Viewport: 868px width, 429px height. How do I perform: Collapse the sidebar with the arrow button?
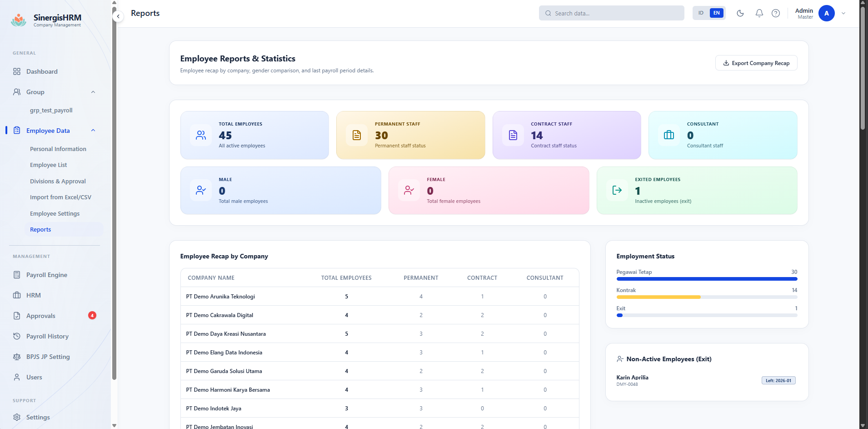pos(118,16)
